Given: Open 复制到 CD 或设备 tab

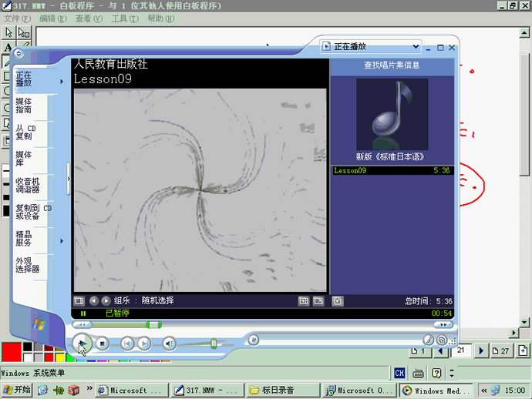Looking at the screenshot, I should (x=33, y=212).
